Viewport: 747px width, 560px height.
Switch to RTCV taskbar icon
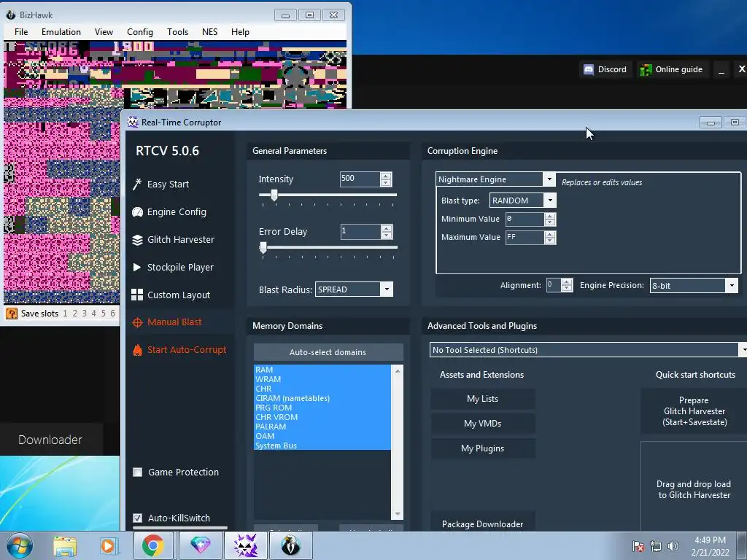[246, 545]
